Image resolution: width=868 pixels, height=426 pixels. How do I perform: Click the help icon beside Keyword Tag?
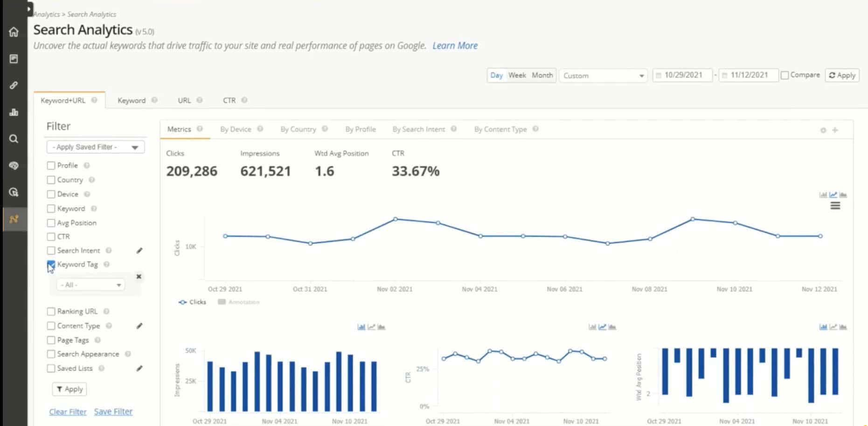(106, 264)
